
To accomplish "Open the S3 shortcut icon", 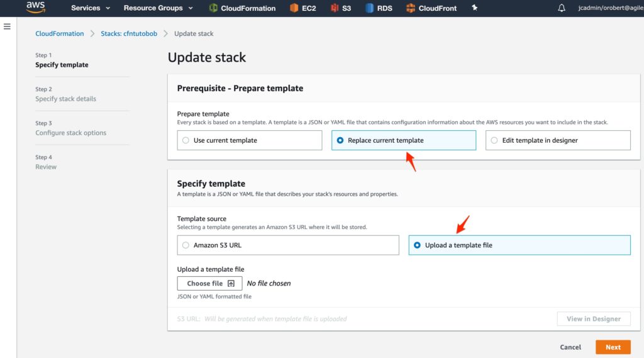I will point(335,8).
